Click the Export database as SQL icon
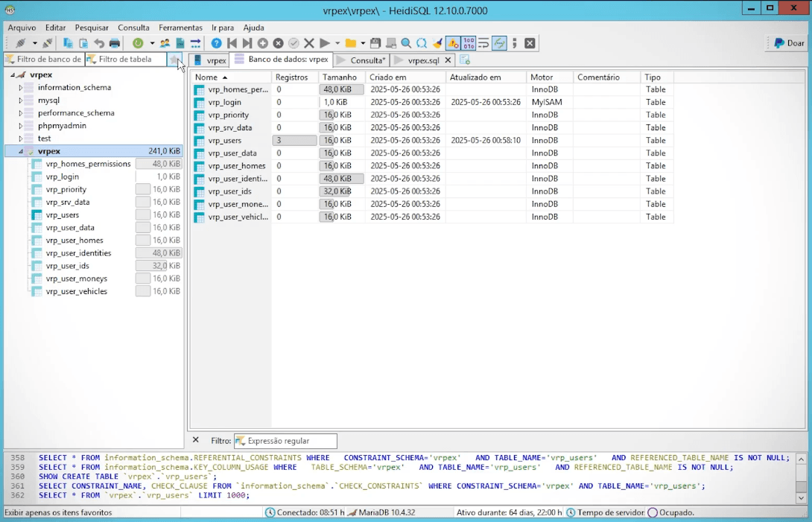 180,43
